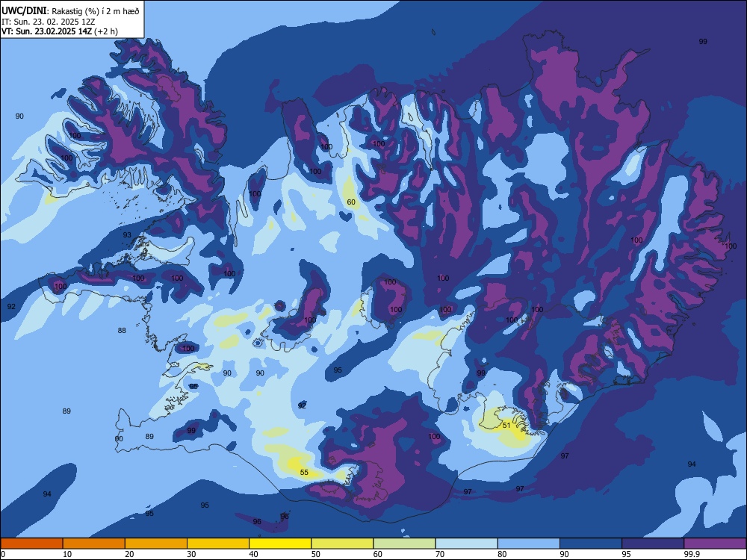Click the IT: Sun. 23. 02. 2025 12Z line
Viewport: 747px width, 560px height.
pyautogui.click(x=48, y=22)
